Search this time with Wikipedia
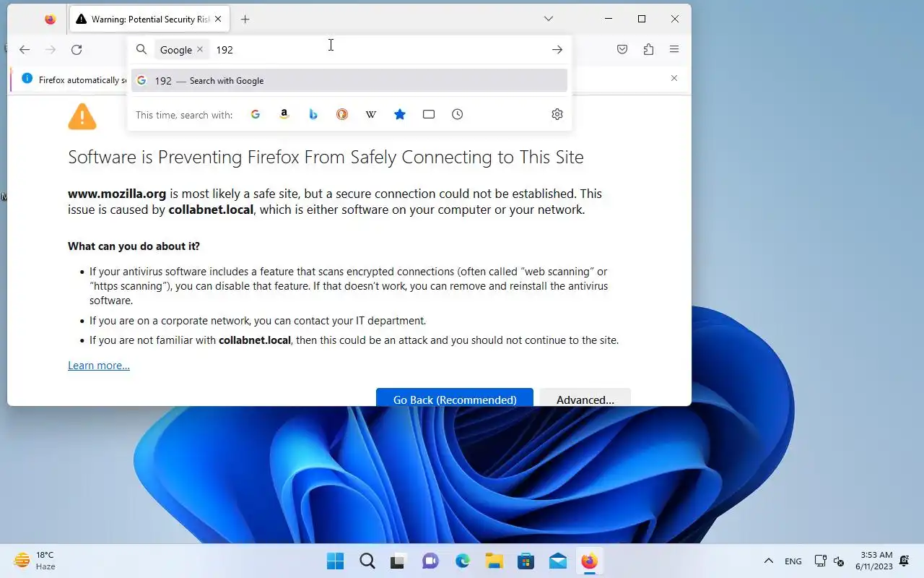 pyautogui.click(x=371, y=114)
